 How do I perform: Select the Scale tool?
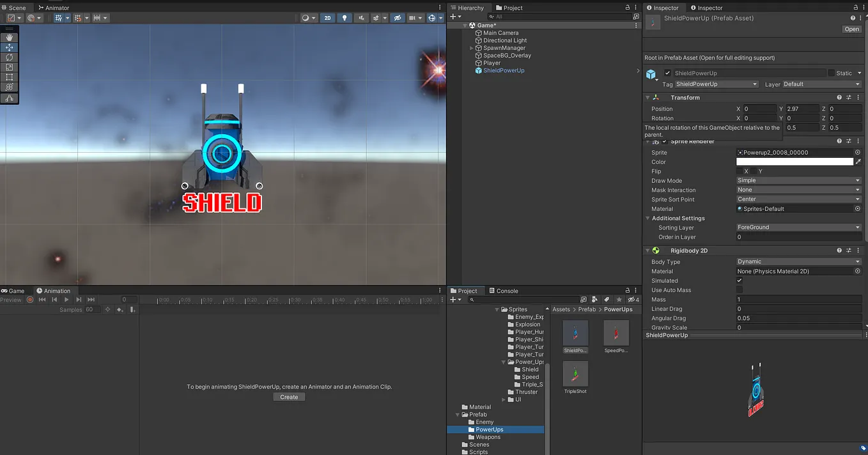click(10, 67)
